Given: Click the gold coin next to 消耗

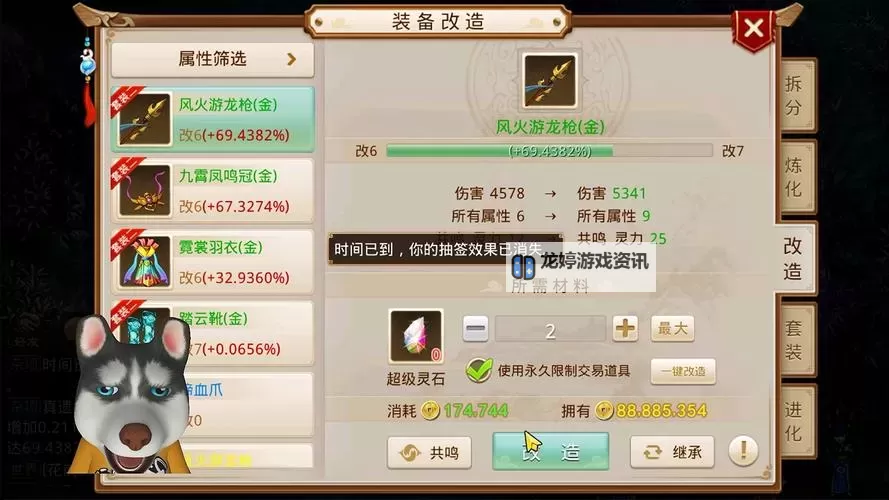Looking at the screenshot, I should (x=430, y=410).
